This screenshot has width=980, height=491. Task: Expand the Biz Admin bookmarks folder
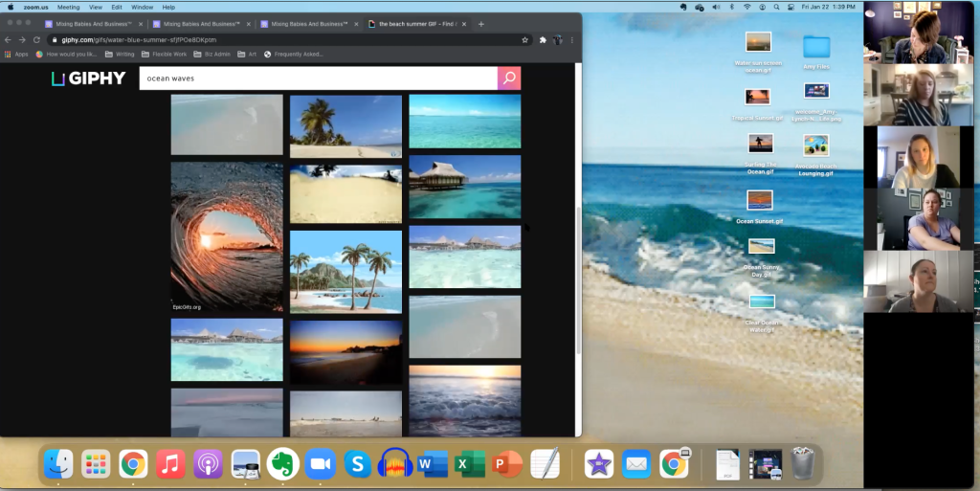tap(211, 55)
